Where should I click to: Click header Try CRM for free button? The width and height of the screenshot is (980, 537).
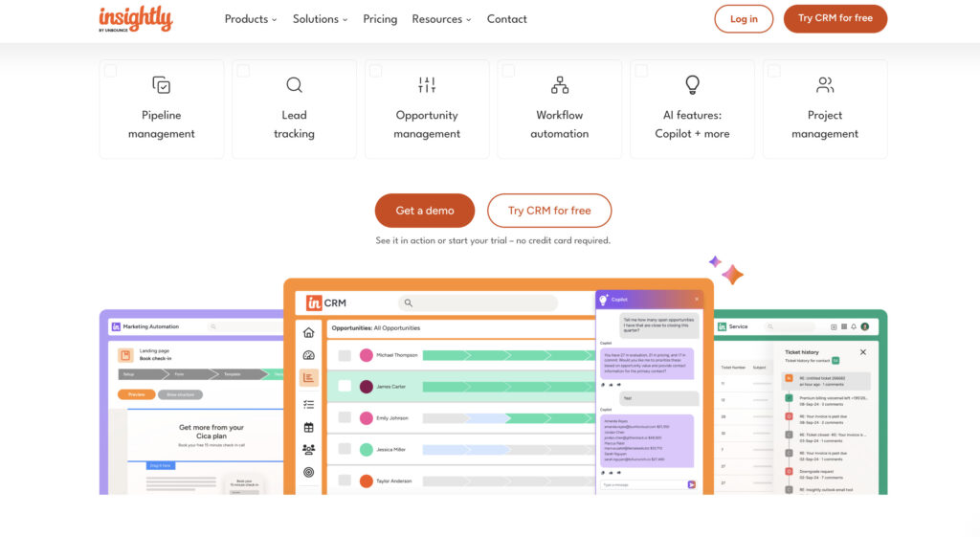pos(835,19)
